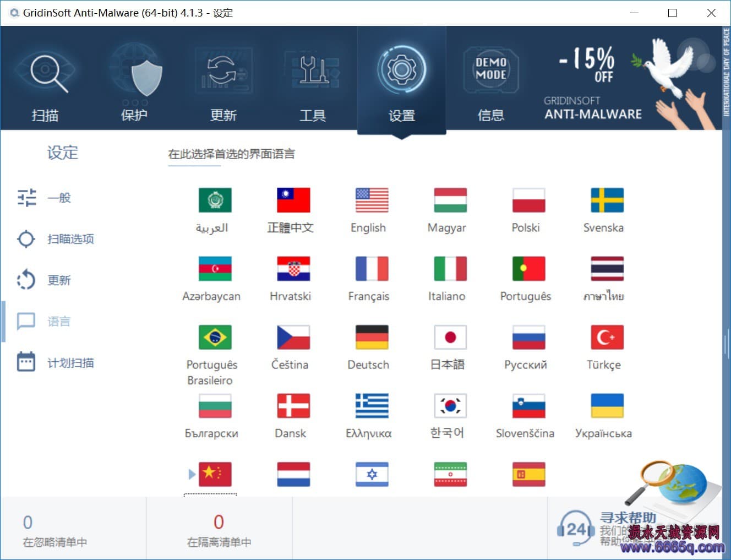This screenshot has height=560, width=731.
Task: Select the Magyar Hungarian flag
Action: tap(450, 200)
